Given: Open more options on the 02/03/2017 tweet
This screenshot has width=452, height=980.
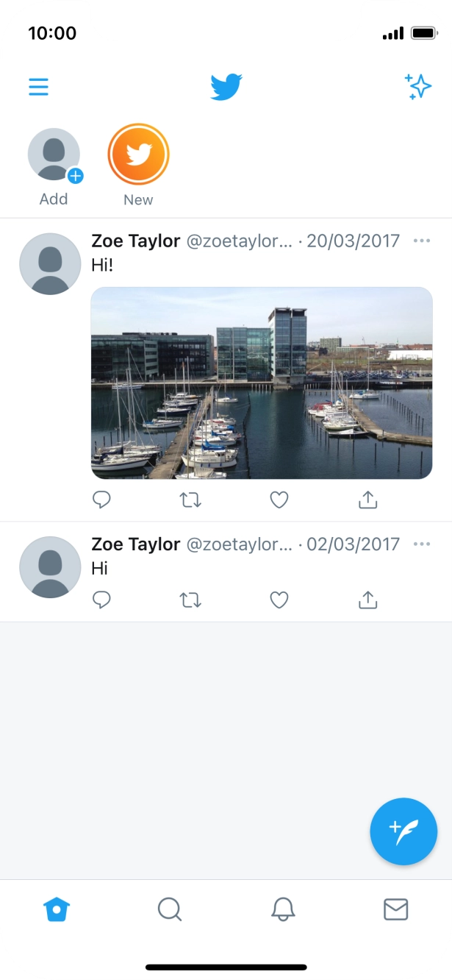Looking at the screenshot, I should [x=422, y=544].
